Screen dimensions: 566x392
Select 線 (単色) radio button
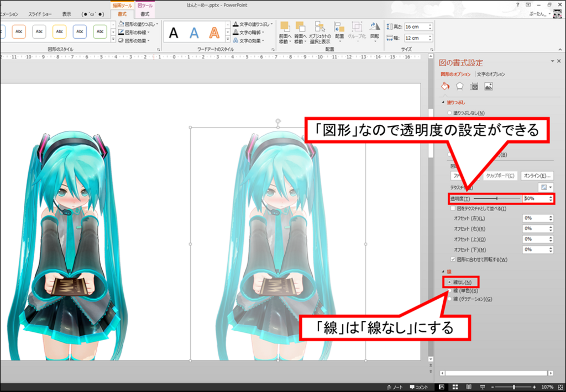click(x=449, y=290)
